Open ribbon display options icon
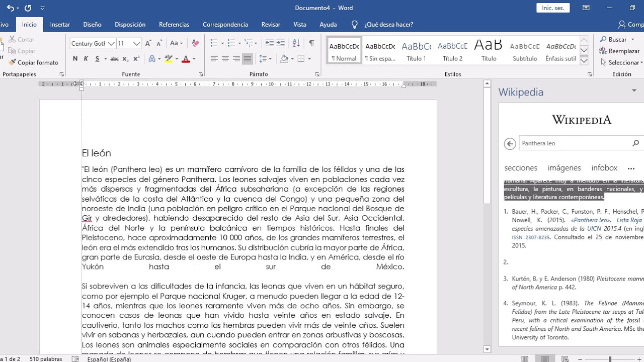644x362 pixels. coord(586,8)
